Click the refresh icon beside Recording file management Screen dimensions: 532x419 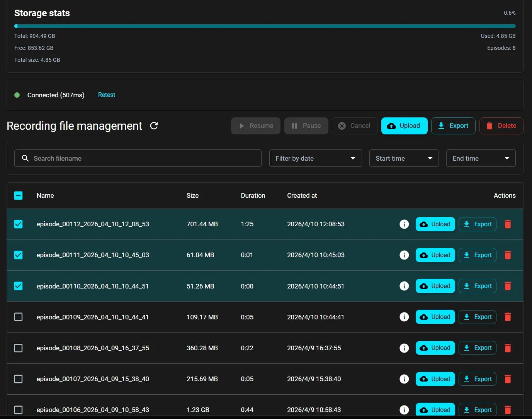tap(154, 126)
